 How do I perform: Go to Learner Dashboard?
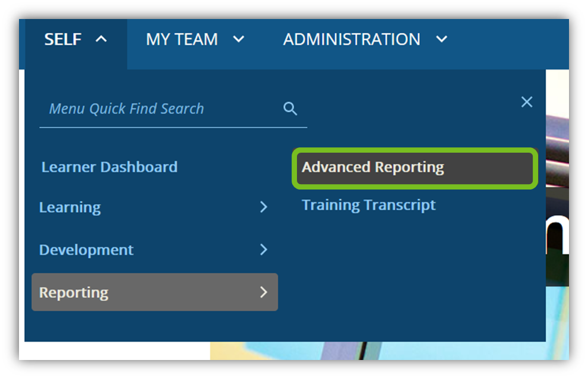pos(109,167)
